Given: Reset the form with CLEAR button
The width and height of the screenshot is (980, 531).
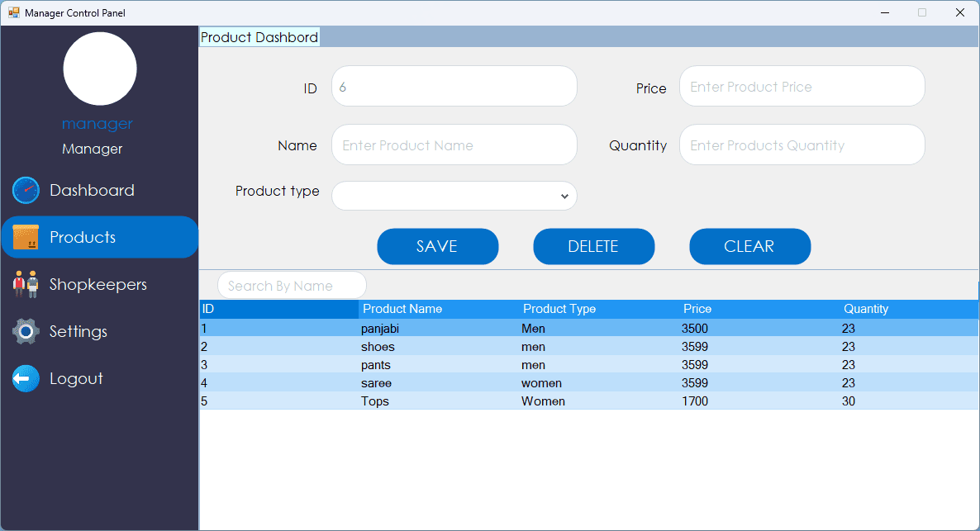Looking at the screenshot, I should point(750,246).
